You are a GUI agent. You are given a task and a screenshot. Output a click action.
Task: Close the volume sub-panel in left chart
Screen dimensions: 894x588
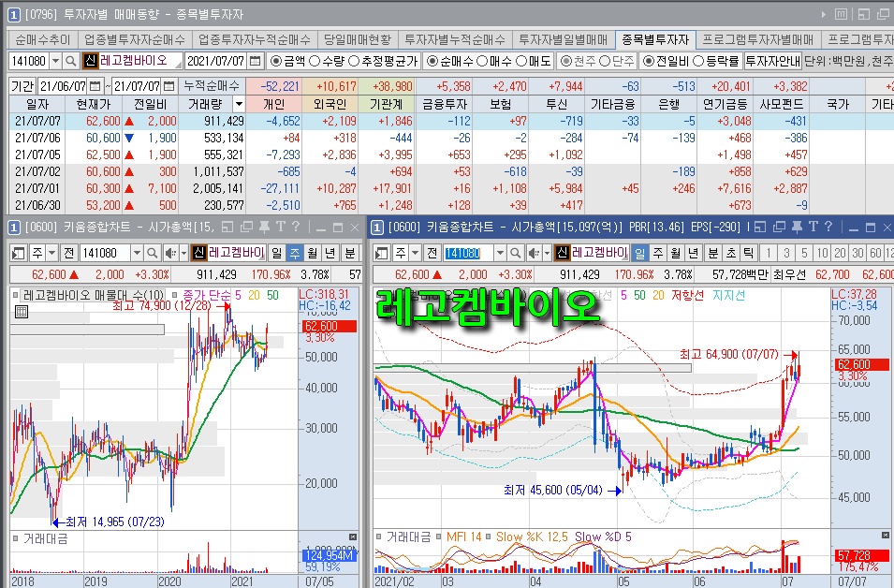point(353,537)
